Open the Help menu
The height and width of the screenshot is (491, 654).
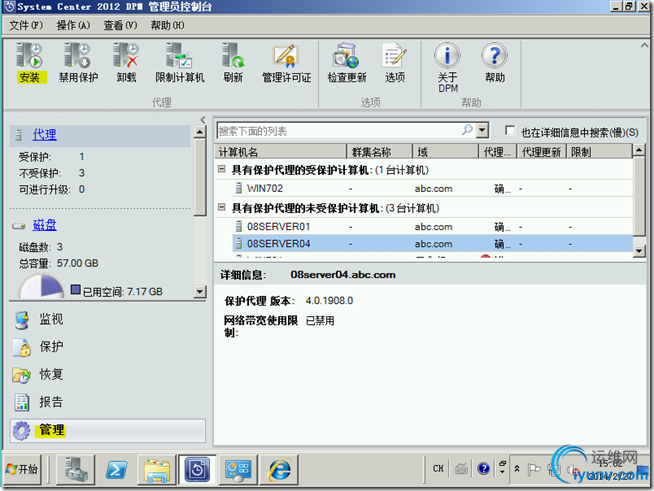167,25
